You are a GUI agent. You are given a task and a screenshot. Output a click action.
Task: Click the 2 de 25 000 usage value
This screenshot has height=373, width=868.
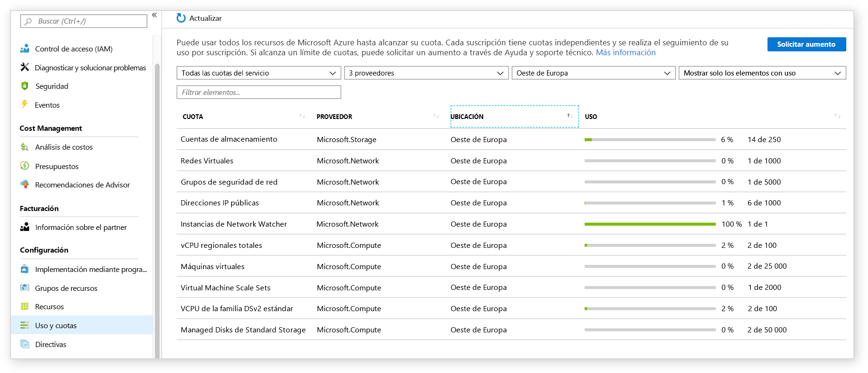pyautogui.click(x=767, y=266)
